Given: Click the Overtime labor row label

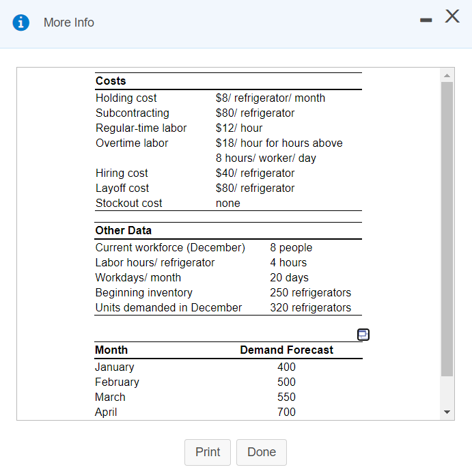Looking at the screenshot, I should (x=132, y=143).
